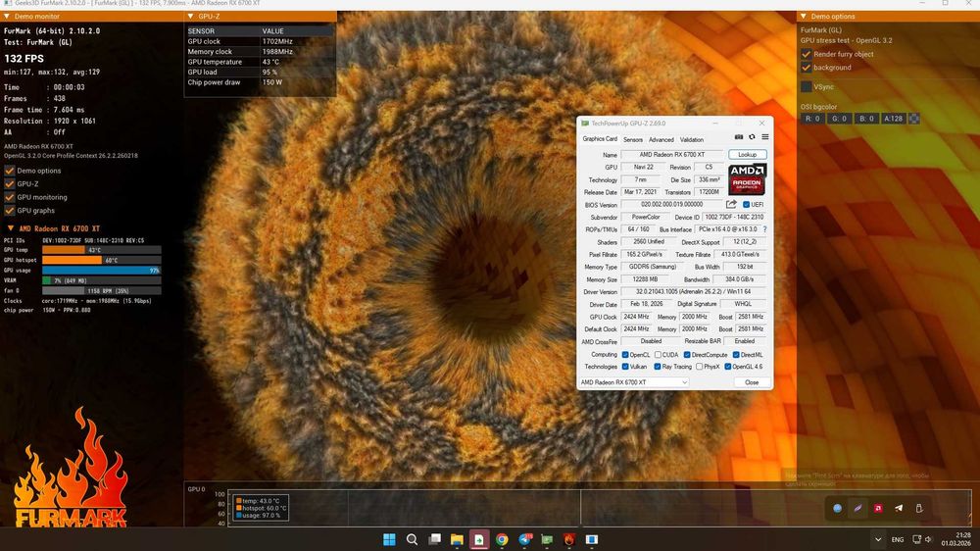This screenshot has height=551, width=980.
Task: Click Telegram paper plane in tray flyout
Action: (899, 509)
